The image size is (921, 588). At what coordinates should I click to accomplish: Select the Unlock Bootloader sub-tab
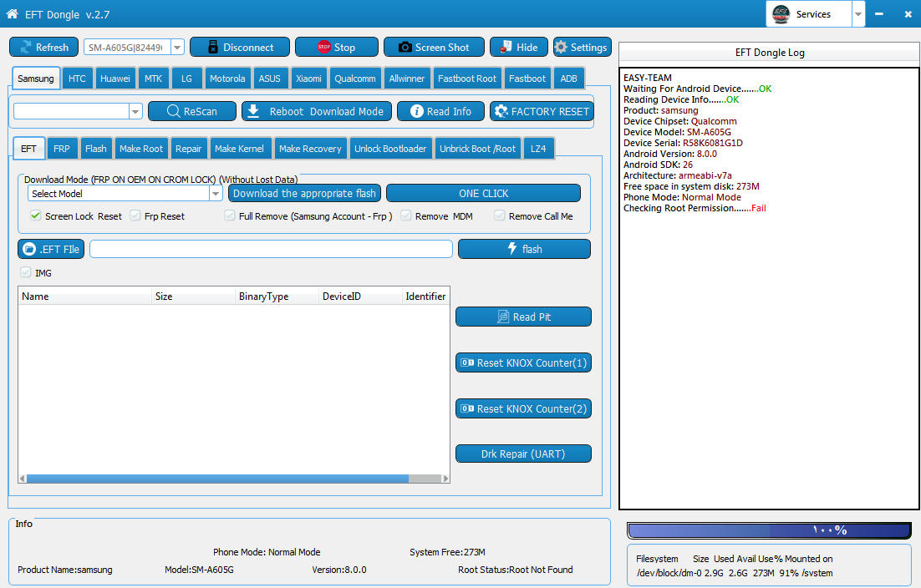390,149
